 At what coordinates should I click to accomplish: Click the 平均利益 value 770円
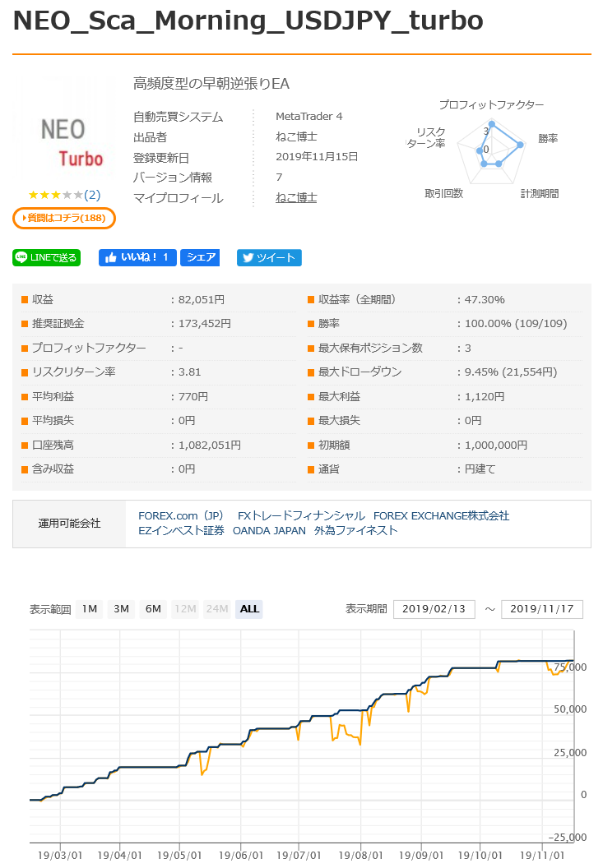[x=193, y=396]
